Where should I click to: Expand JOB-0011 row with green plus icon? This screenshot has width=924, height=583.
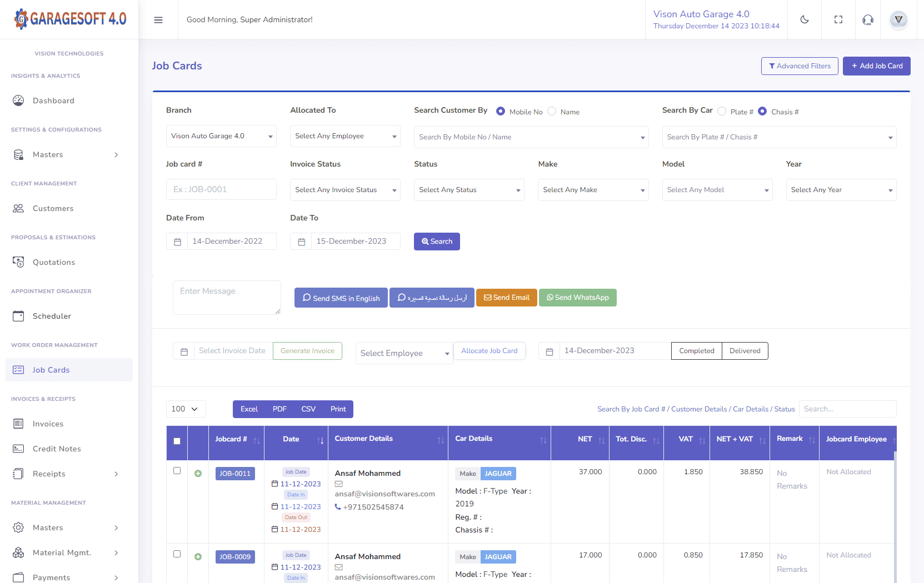point(198,474)
